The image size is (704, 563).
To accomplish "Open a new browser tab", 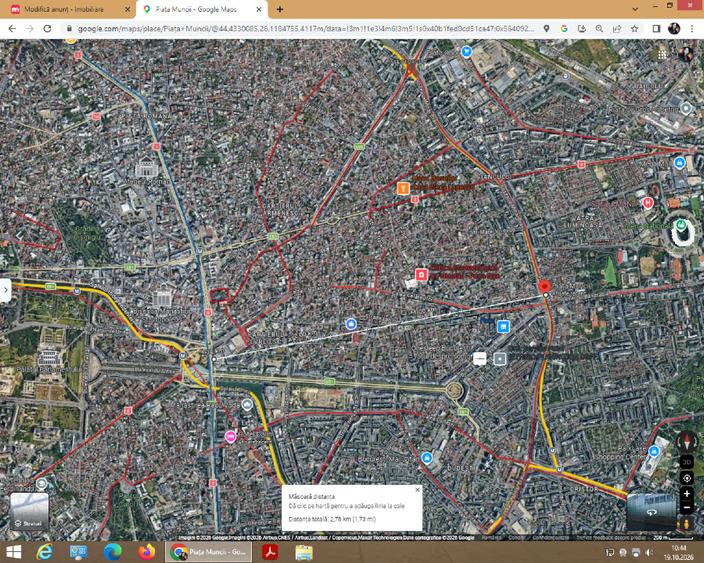I will (x=279, y=9).
